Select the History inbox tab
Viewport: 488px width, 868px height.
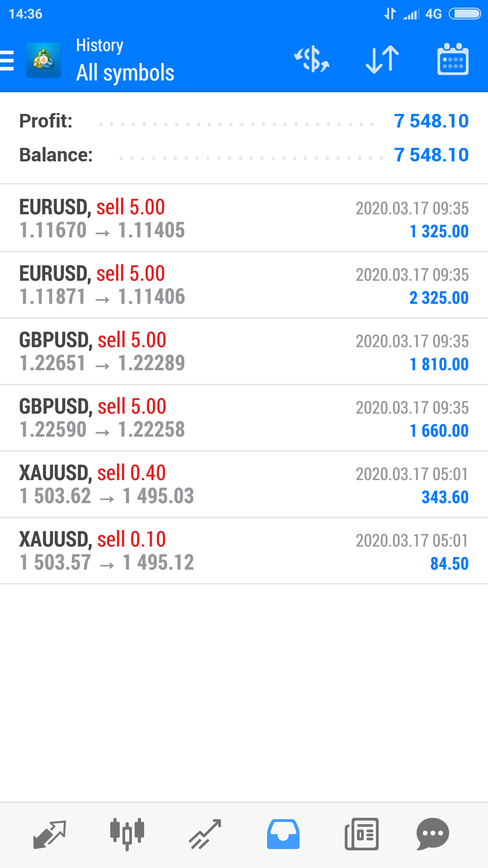[x=283, y=834]
